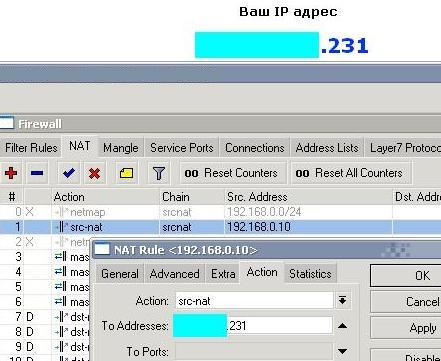
Task: Click the masquerade icon in row 4
Action: [x=61, y=272]
